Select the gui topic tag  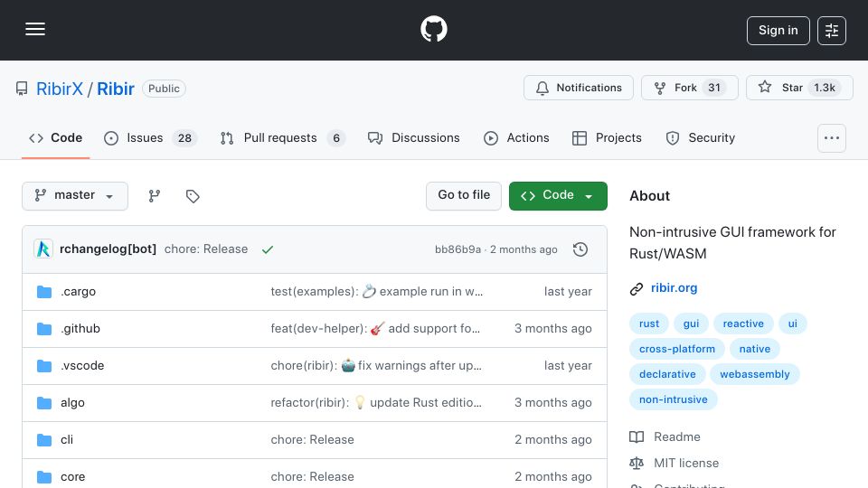(691, 324)
